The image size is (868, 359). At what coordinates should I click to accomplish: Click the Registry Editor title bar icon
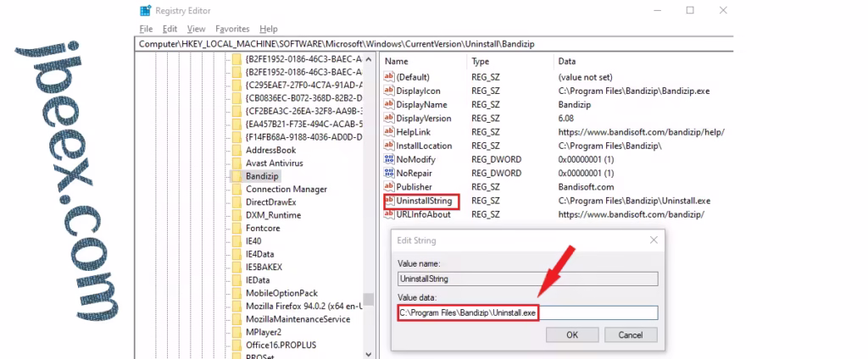[146, 10]
